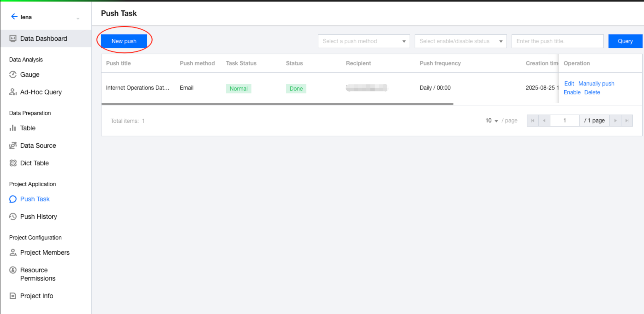
Task: Open the push method dropdown
Action: (x=364, y=41)
